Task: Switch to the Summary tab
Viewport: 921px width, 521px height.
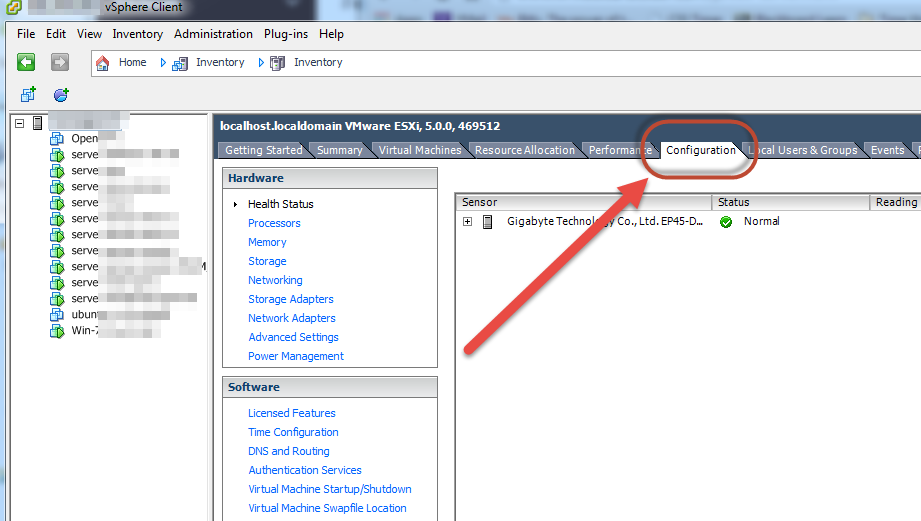Action: (340, 150)
